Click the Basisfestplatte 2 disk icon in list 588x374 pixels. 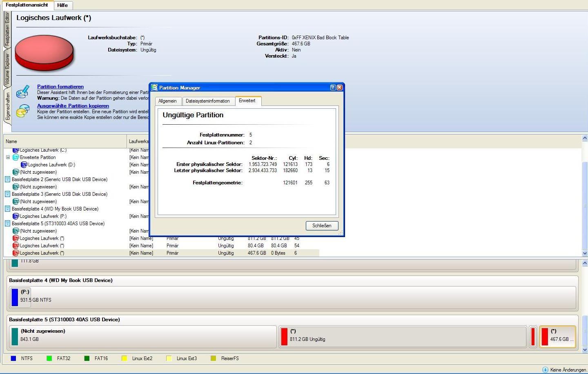click(7, 179)
